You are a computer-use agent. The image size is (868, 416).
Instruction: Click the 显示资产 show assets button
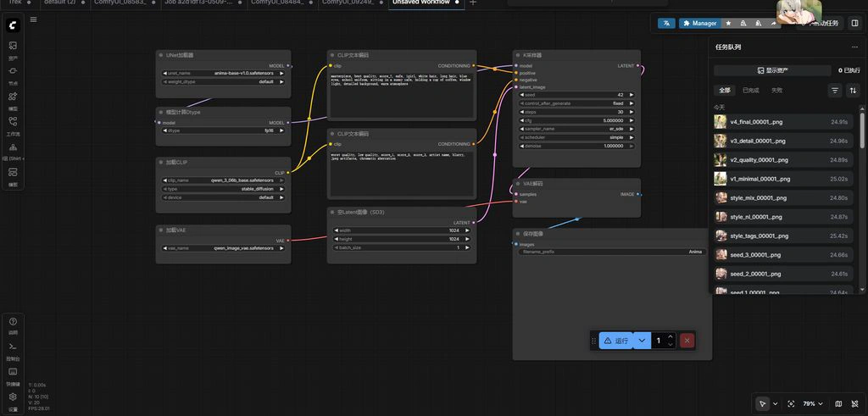pos(772,71)
